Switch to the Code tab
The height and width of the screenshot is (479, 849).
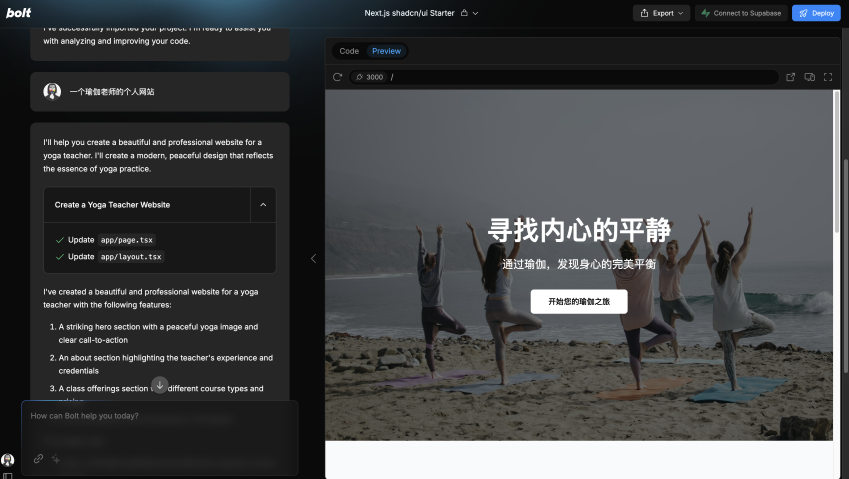349,51
